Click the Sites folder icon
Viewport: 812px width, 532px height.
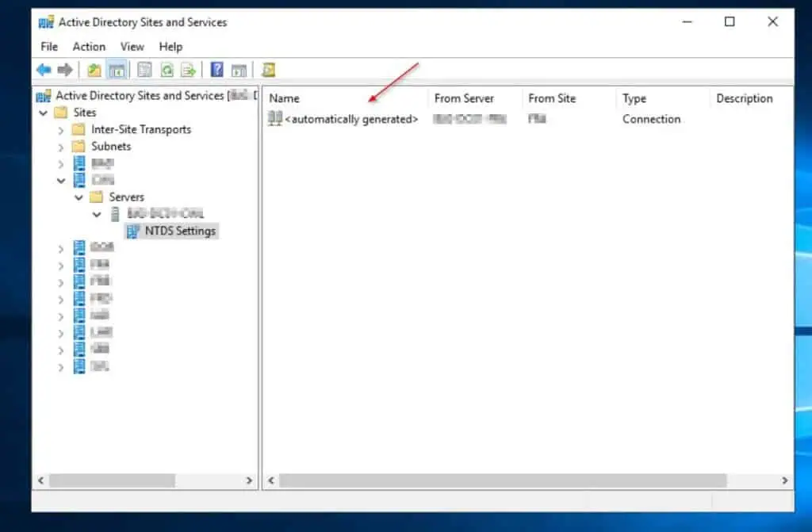pos(61,113)
